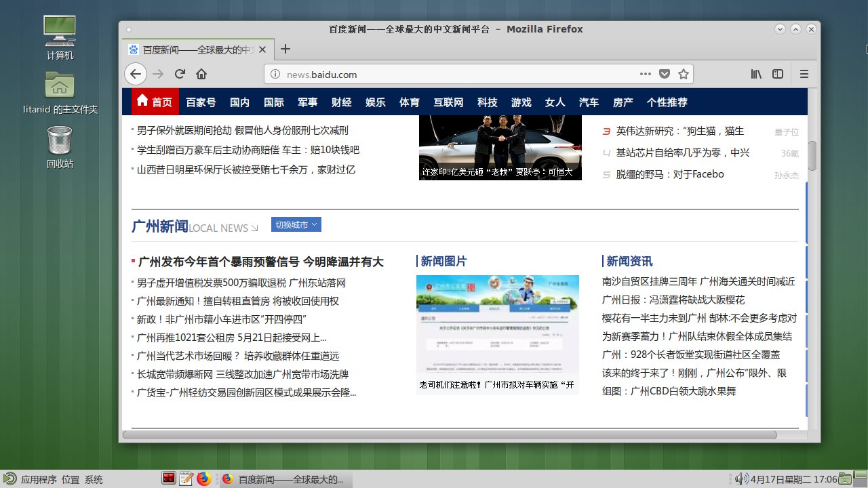Open 国内 news section
868x488 pixels.
click(x=239, y=102)
